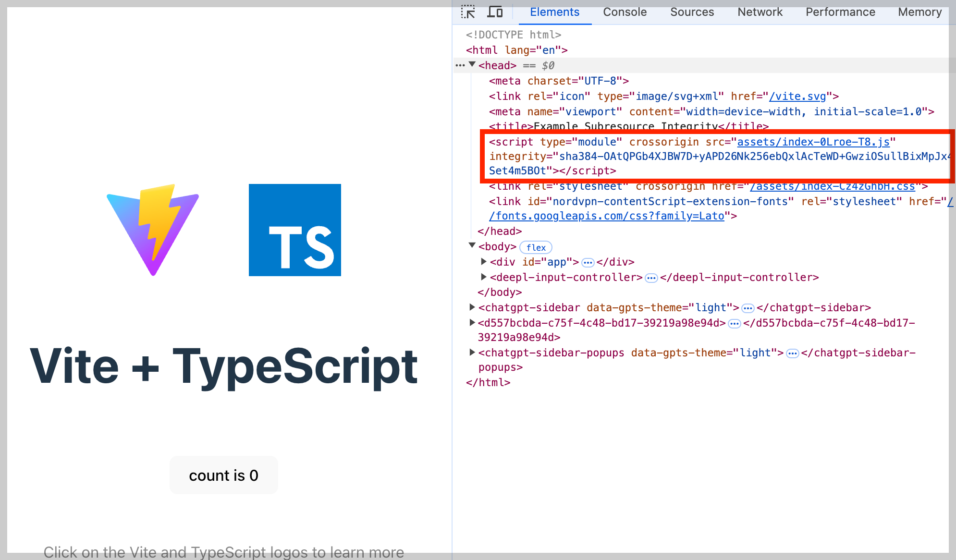Open the Sources tab
The image size is (956, 560).
(x=692, y=12)
